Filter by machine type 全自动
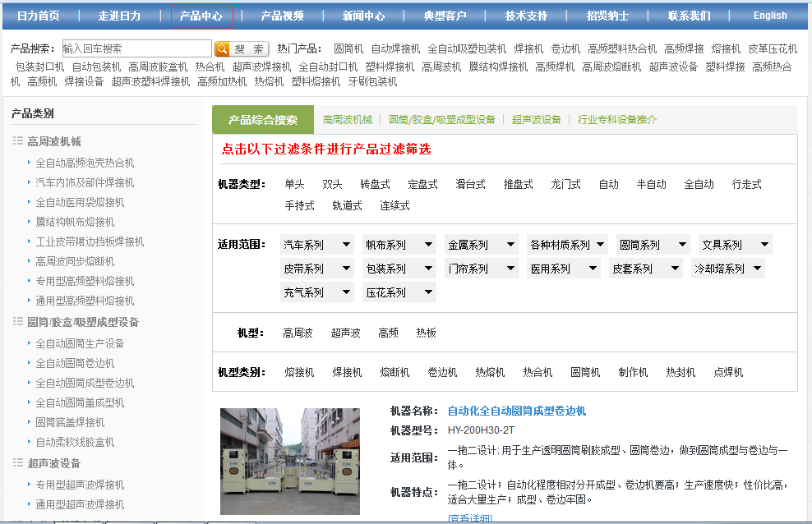The image size is (812, 524). pos(699,185)
